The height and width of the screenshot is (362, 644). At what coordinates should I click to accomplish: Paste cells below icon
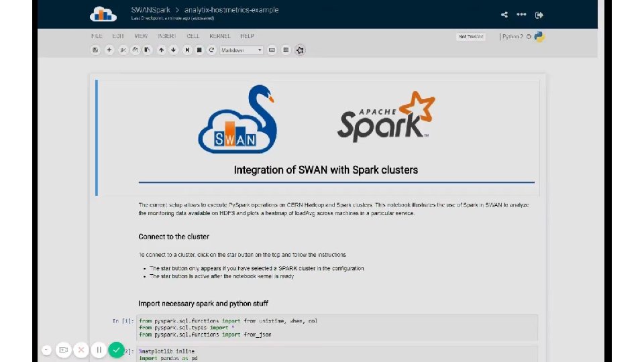[x=147, y=50]
